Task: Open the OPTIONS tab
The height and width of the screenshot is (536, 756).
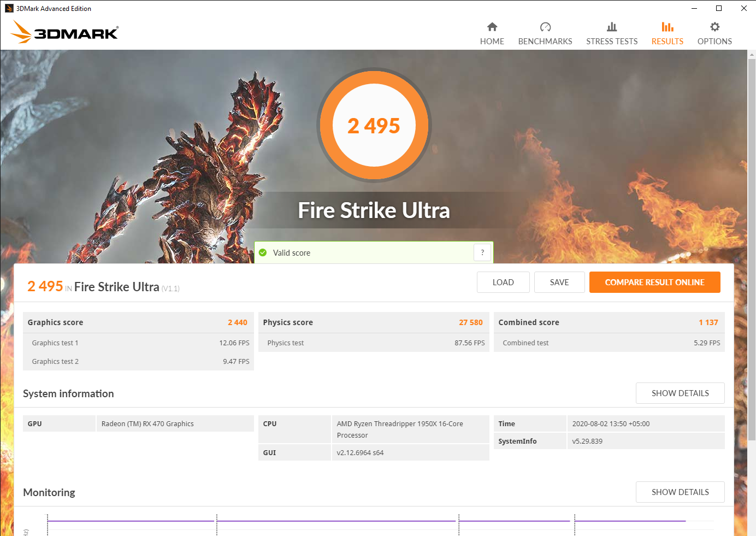Action: 714,34
